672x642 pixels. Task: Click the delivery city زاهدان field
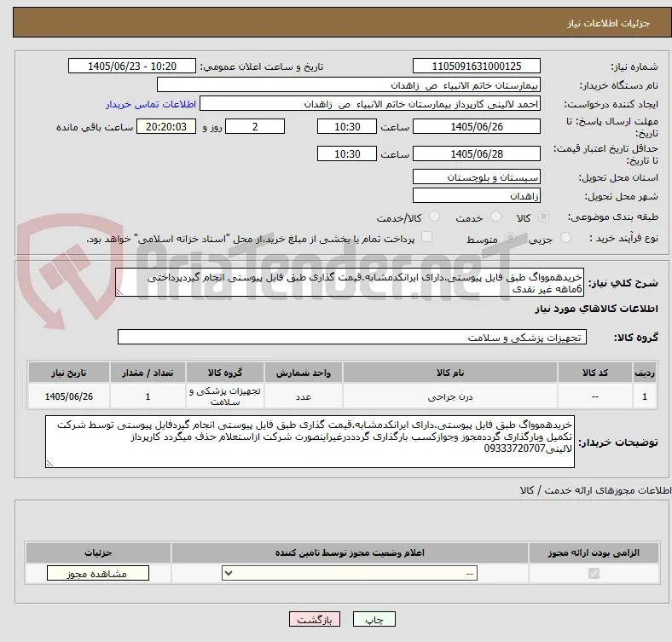click(476, 195)
